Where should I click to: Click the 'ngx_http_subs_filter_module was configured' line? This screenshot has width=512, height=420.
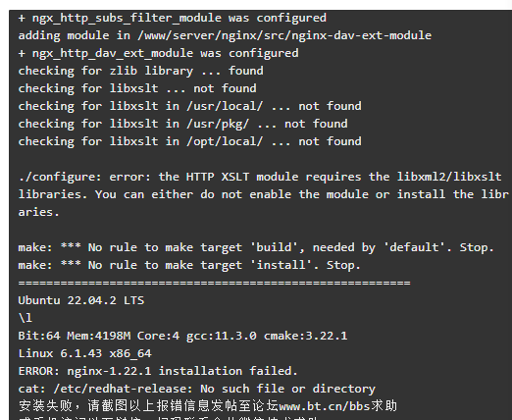coord(173,18)
